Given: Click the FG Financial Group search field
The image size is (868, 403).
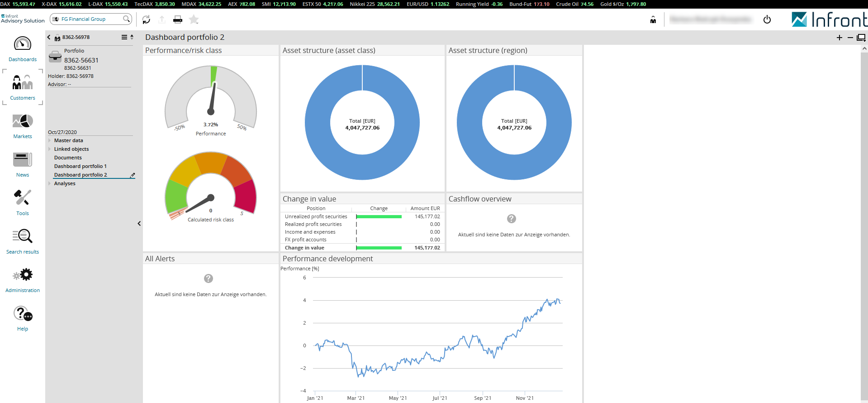Looking at the screenshot, I should 90,19.
